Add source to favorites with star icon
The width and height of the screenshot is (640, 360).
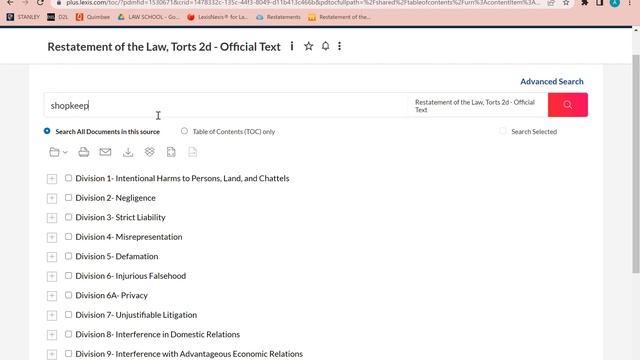[309, 46]
